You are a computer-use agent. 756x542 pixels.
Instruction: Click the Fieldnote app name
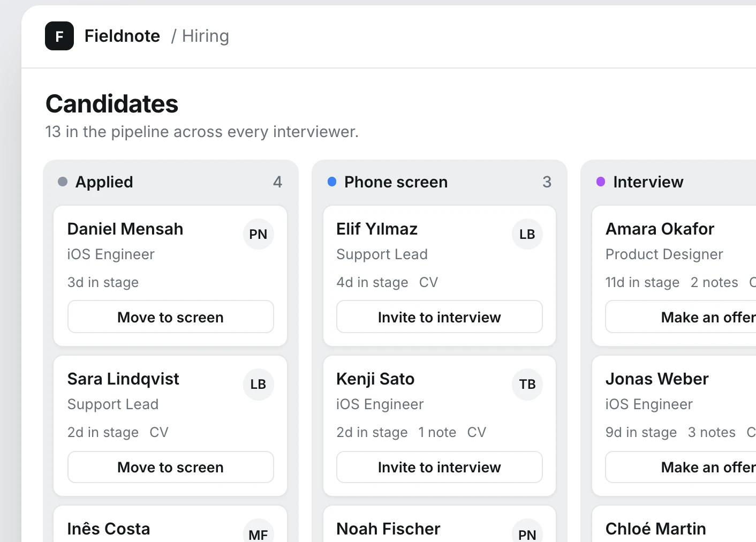click(x=122, y=36)
